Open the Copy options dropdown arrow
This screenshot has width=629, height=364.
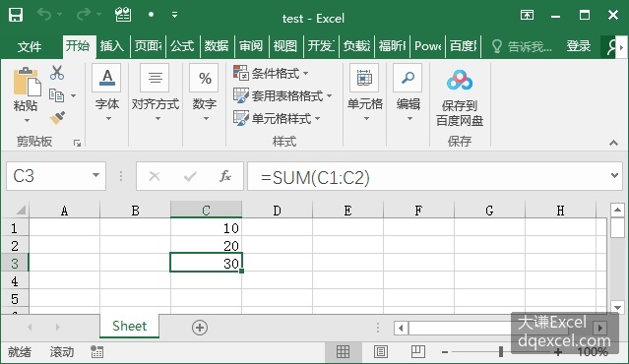coord(73,95)
